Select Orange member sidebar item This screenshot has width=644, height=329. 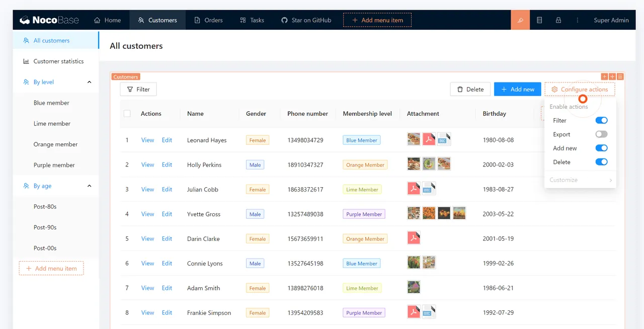[x=56, y=144]
